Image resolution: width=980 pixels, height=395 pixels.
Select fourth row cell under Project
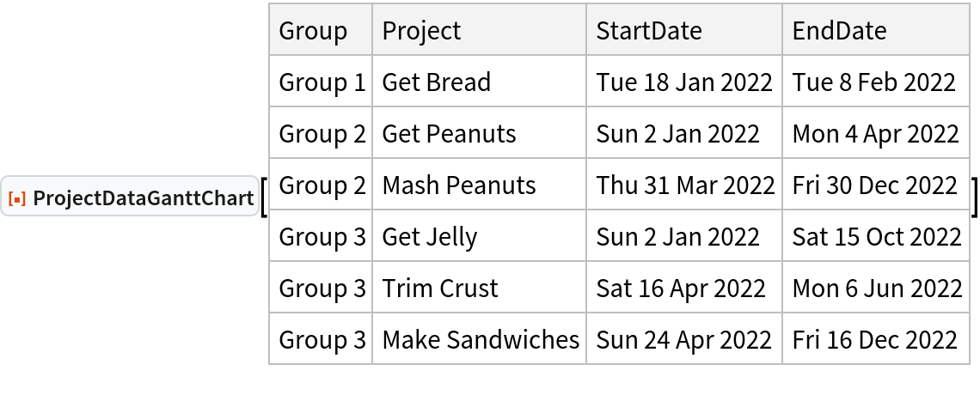479,235
